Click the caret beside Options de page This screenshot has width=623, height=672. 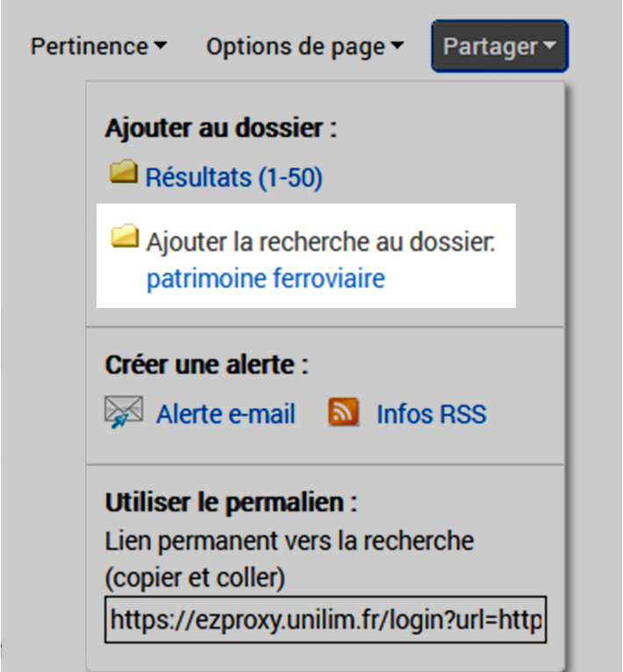[x=397, y=46]
